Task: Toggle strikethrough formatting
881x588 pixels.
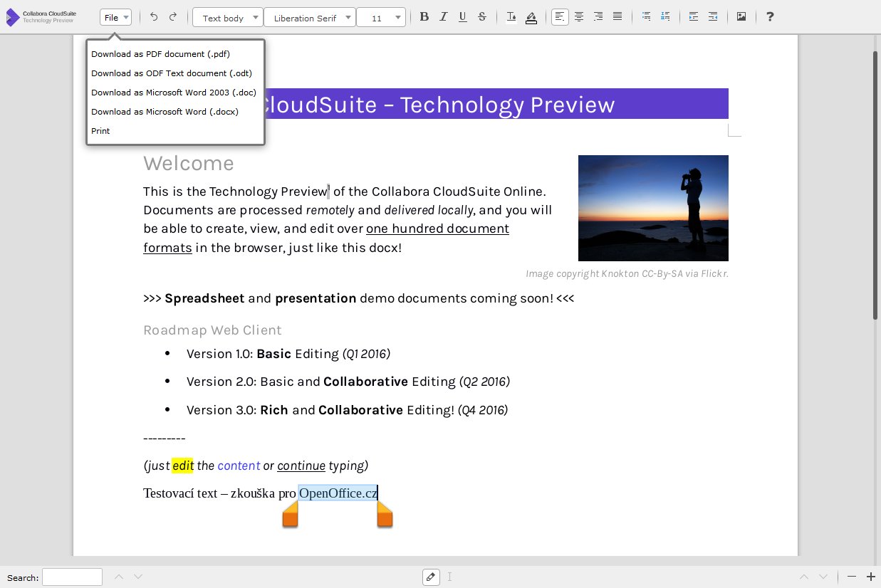Action: (x=482, y=17)
